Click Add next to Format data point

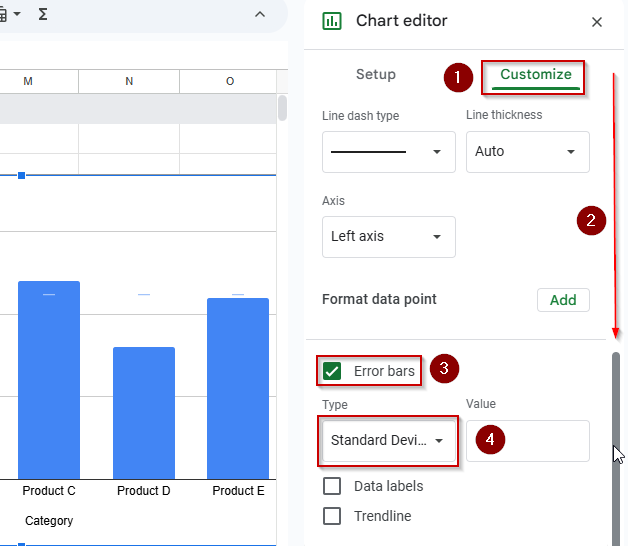tap(563, 300)
